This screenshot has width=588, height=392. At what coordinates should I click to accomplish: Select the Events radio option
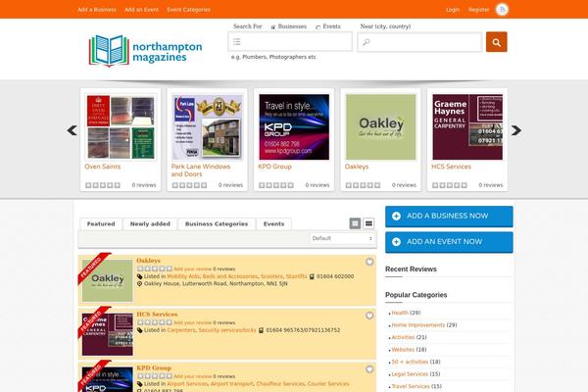point(318,27)
